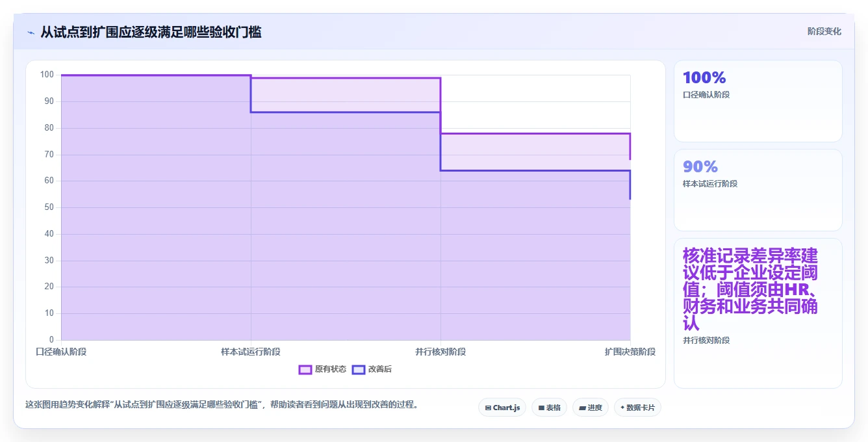Click the 阶段变化 label in header
The width and height of the screenshot is (868, 442).
pyautogui.click(x=824, y=31)
